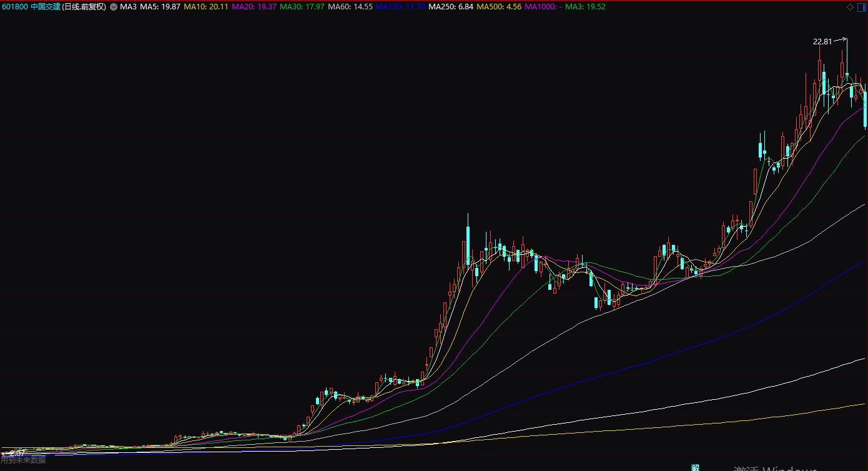Click the (日线,前复权) period label

(x=84, y=7)
